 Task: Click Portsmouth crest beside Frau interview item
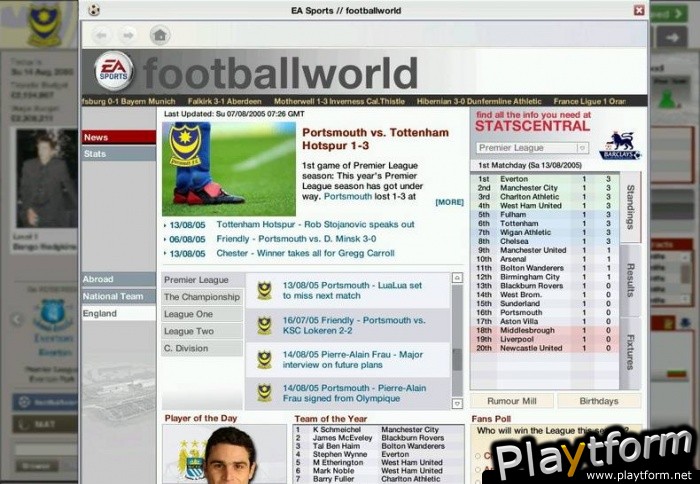(264, 360)
